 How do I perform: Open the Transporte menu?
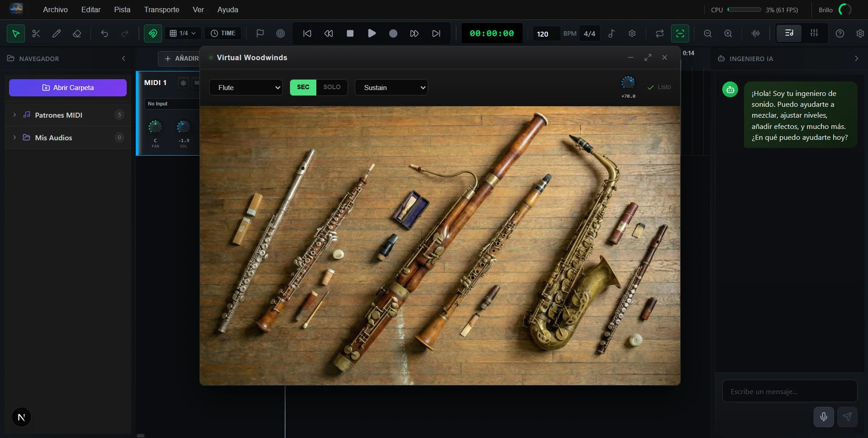point(162,10)
